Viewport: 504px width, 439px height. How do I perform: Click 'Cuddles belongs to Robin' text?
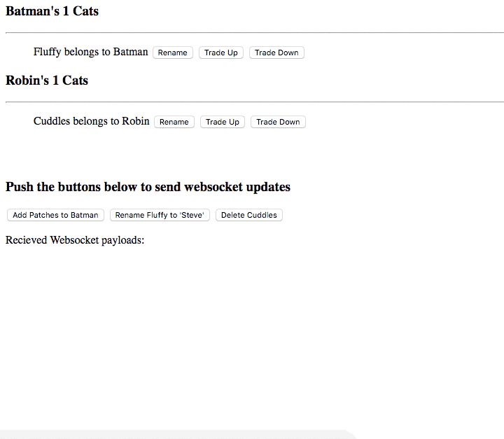[91, 121]
